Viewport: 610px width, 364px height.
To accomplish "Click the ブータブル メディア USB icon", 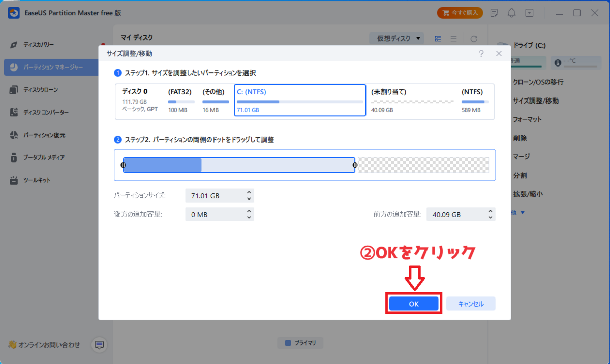I will (14, 158).
